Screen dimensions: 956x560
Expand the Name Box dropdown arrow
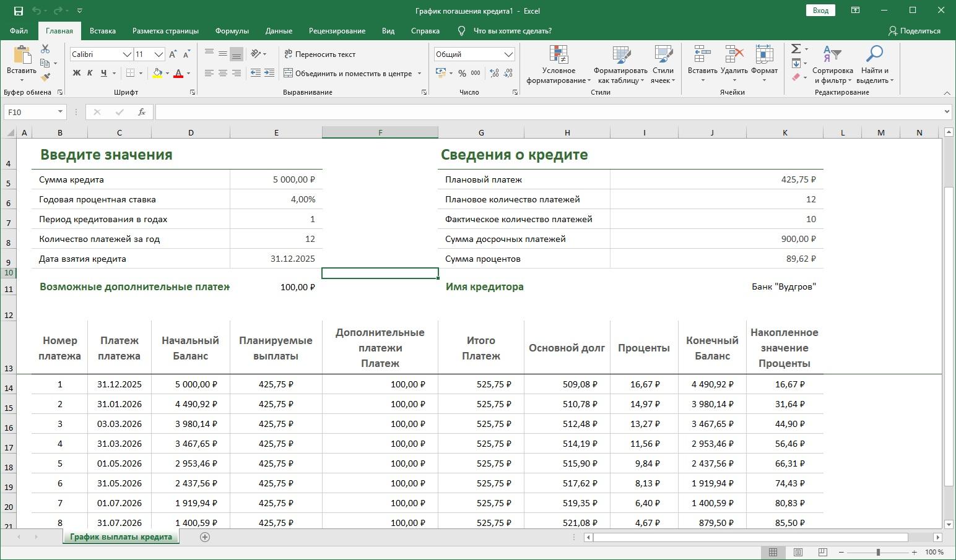[60, 112]
